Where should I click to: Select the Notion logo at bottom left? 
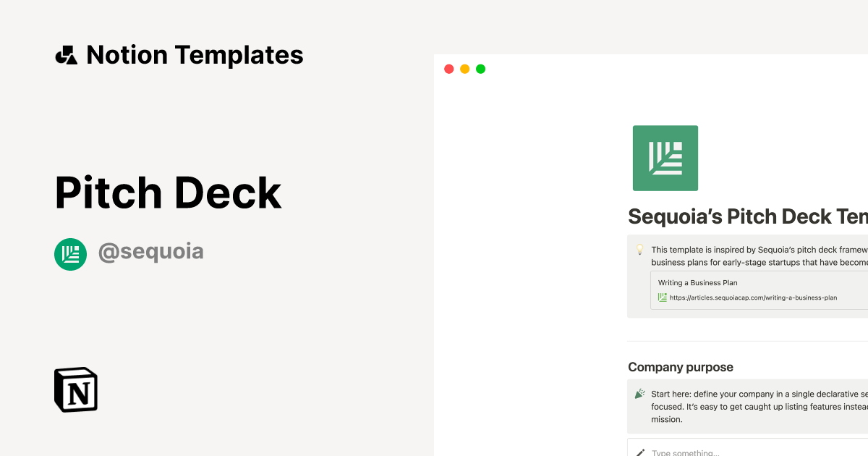(x=75, y=389)
